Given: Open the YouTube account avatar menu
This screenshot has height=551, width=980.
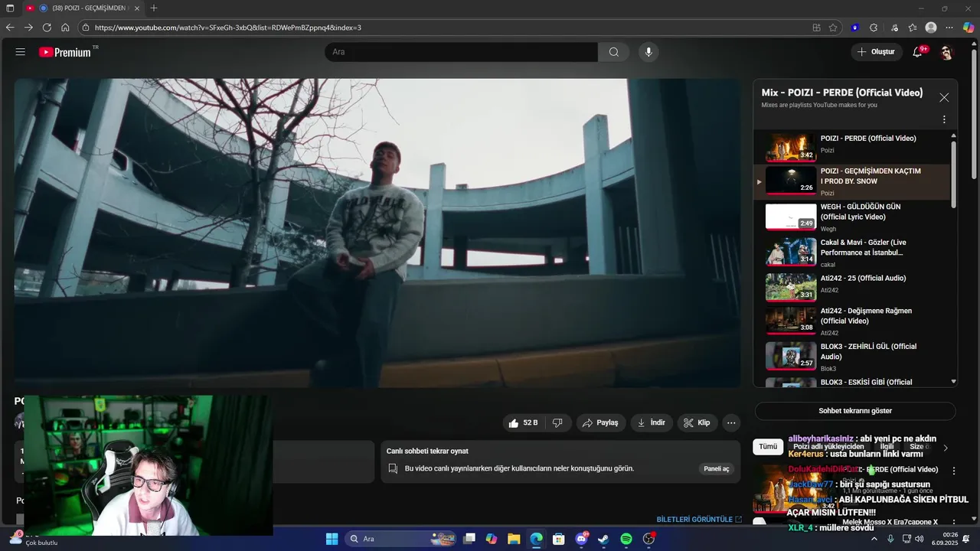Looking at the screenshot, I should 946,52.
